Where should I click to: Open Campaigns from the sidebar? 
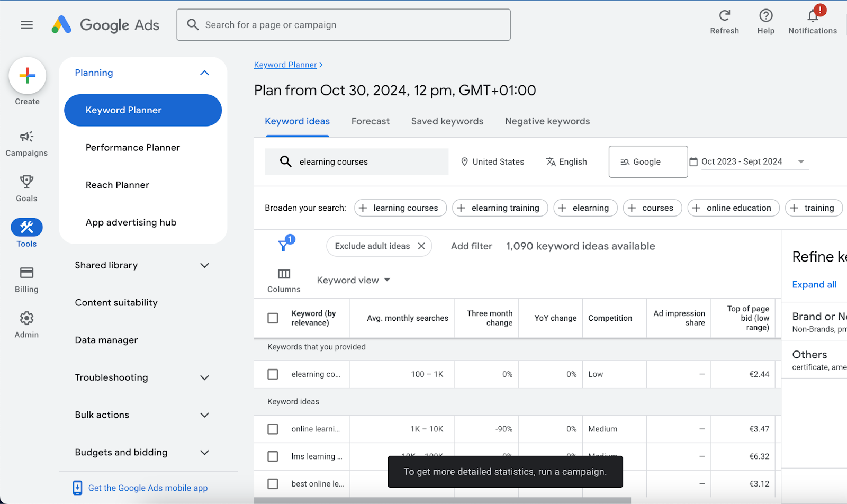click(26, 144)
